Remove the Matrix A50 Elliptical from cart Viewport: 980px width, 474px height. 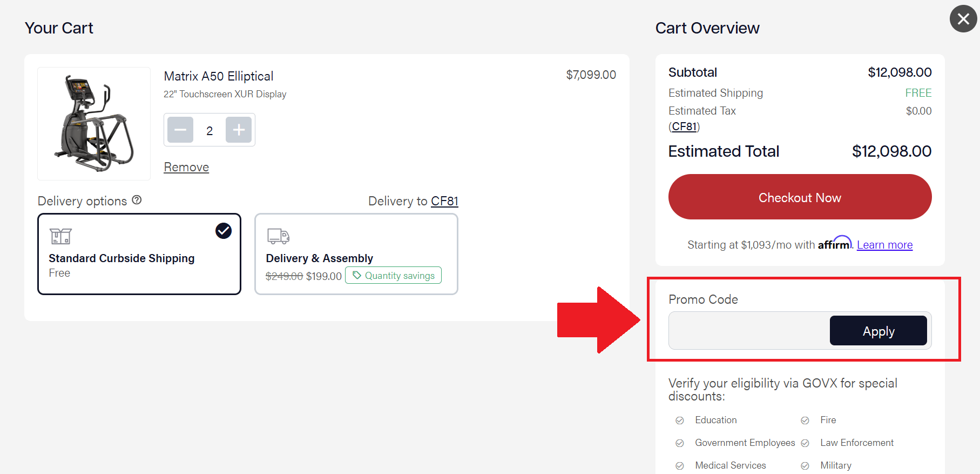pos(186,168)
